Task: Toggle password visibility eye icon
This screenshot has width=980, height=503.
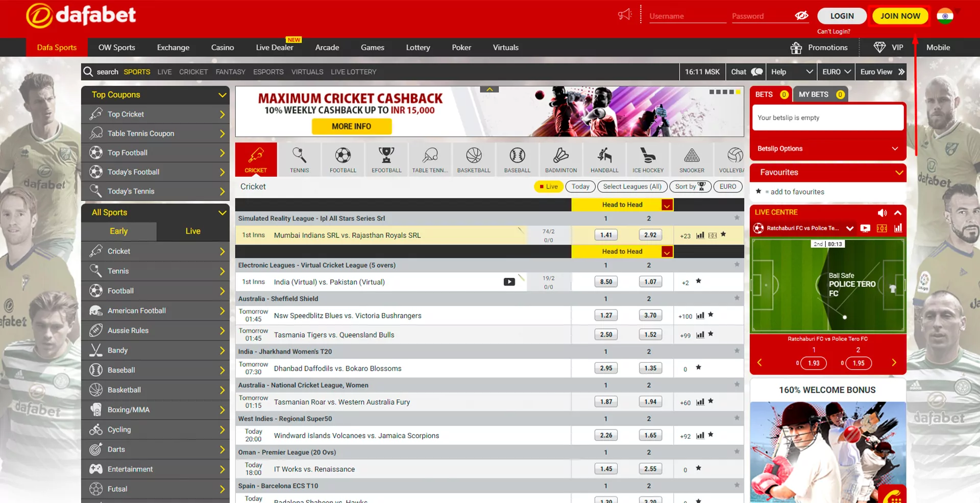Action: pos(801,16)
